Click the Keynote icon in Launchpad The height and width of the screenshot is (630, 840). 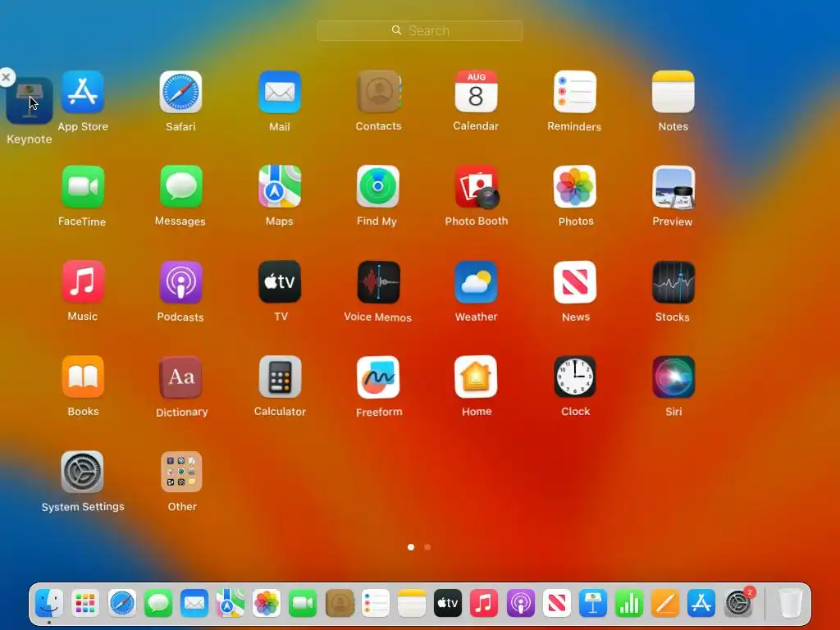click(30, 101)
